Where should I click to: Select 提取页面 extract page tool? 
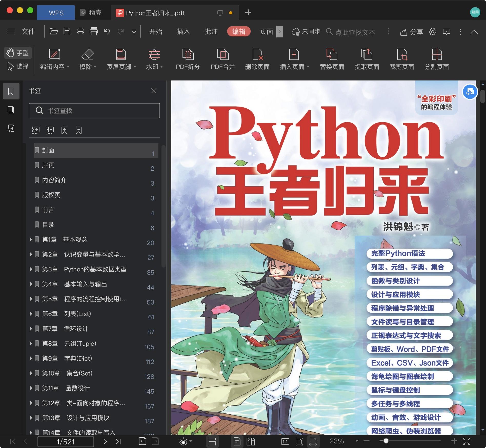click(367, 59)
